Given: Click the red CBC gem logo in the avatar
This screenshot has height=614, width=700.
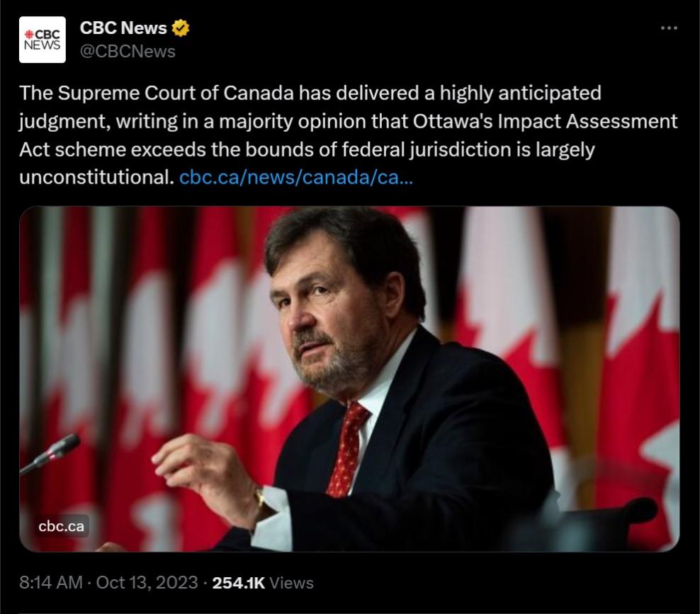Looking at the screenshot, I should [x=29, y=34].
